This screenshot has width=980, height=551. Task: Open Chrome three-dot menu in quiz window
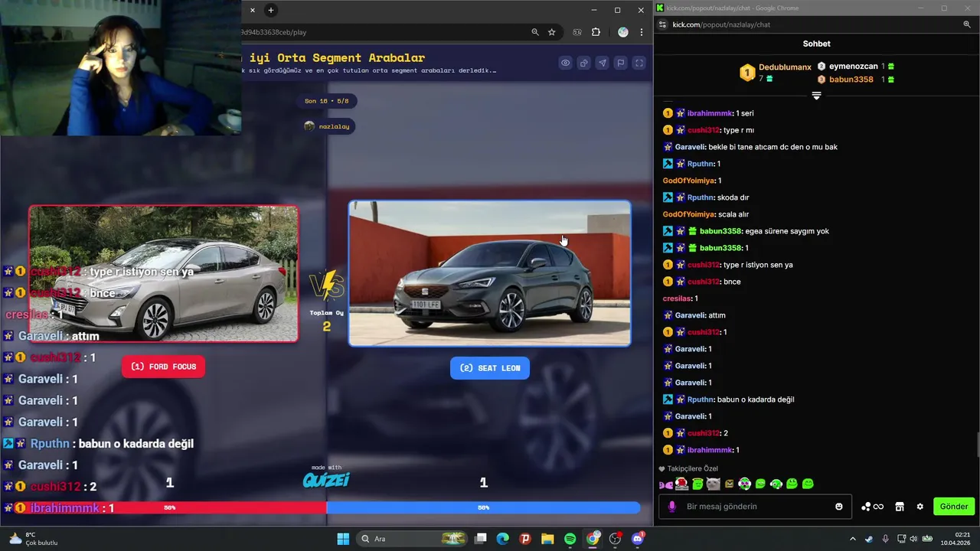(x=642, y=32)
